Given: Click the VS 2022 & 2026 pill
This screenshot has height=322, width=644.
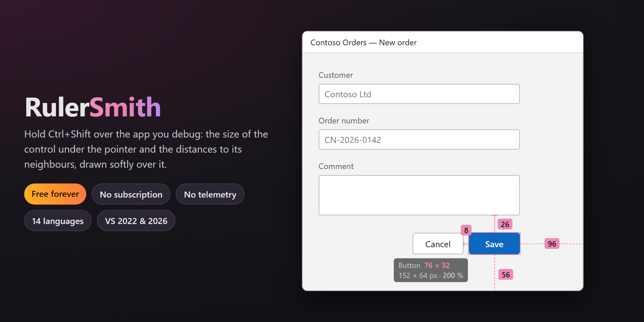Looking at the screenshot, I should coord(136,221).
